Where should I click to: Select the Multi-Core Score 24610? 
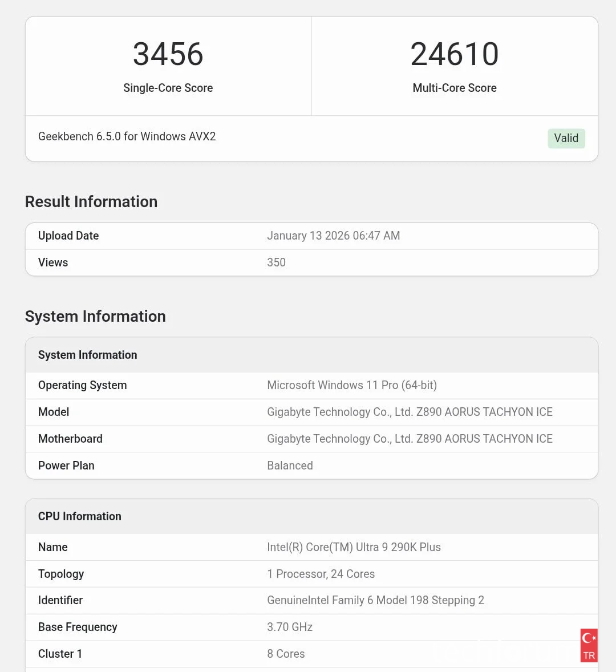coord(455,53)
